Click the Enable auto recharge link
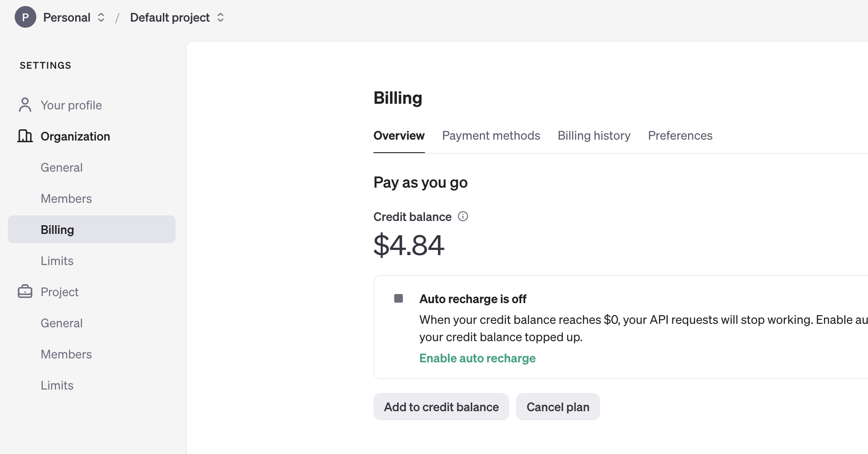Screen dimensions: 868x454 coord(477,358)
